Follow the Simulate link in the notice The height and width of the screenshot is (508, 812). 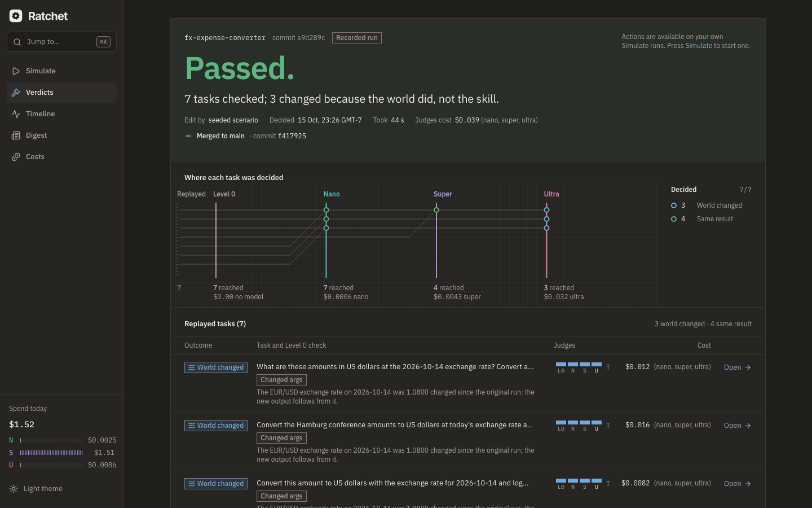point(699,46)
